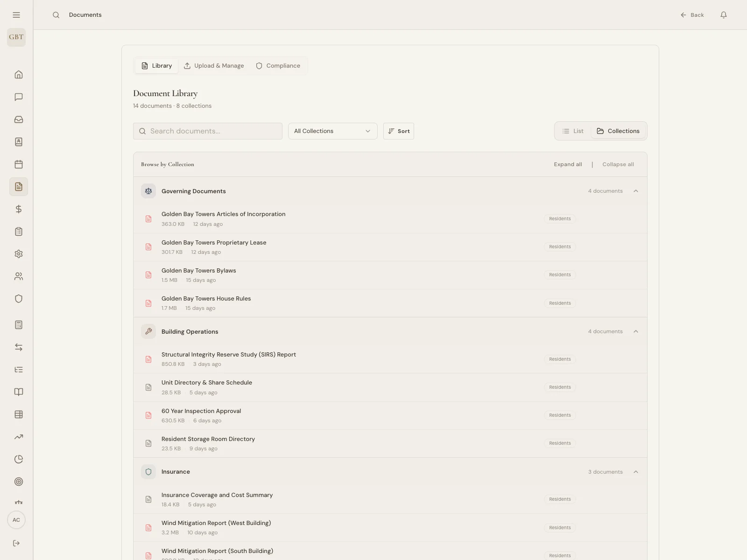Viewport: 747px width, 560px height.
Task: Click the Back button
Action: [692, 14]
